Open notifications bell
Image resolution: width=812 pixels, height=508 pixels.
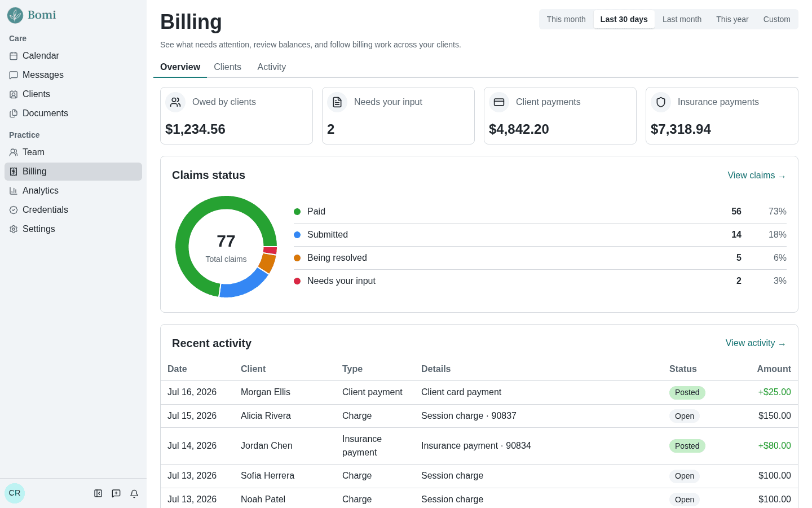click(134, 493)
